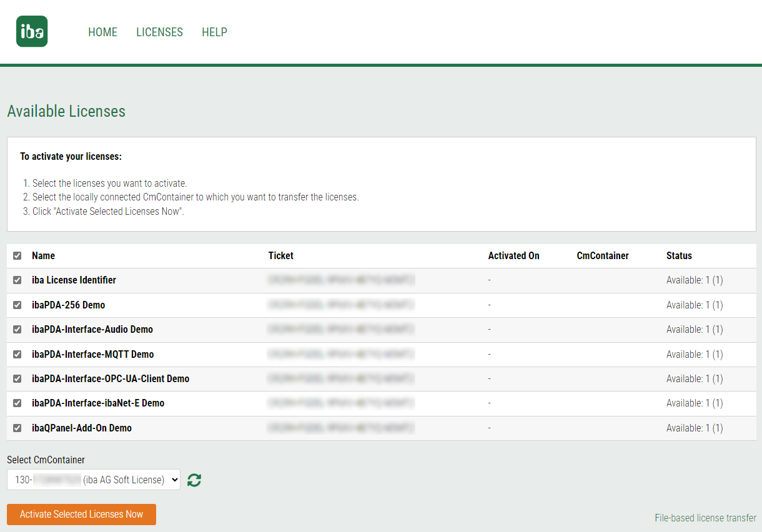Click the iba logo icon
762x532 pixels.
point(32,32)
